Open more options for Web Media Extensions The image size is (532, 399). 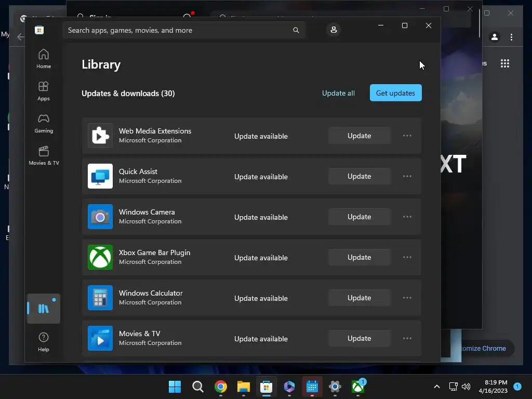[407, 136]
